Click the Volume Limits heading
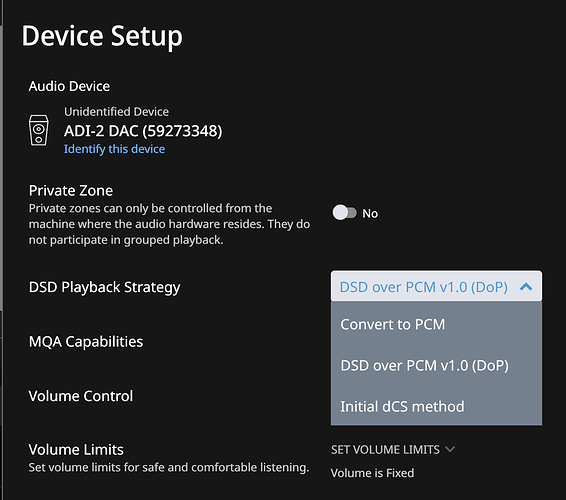Viewport: 566px width, 500px height. point(76,449)
